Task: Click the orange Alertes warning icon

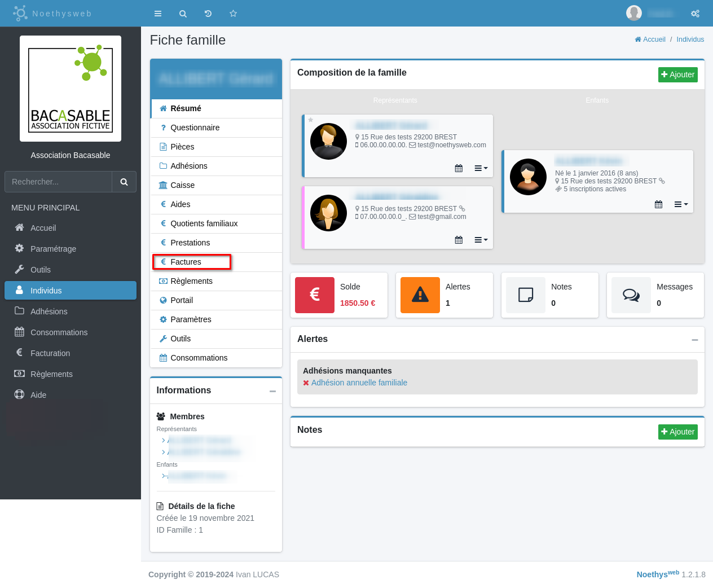Action: tap(420, 295)
